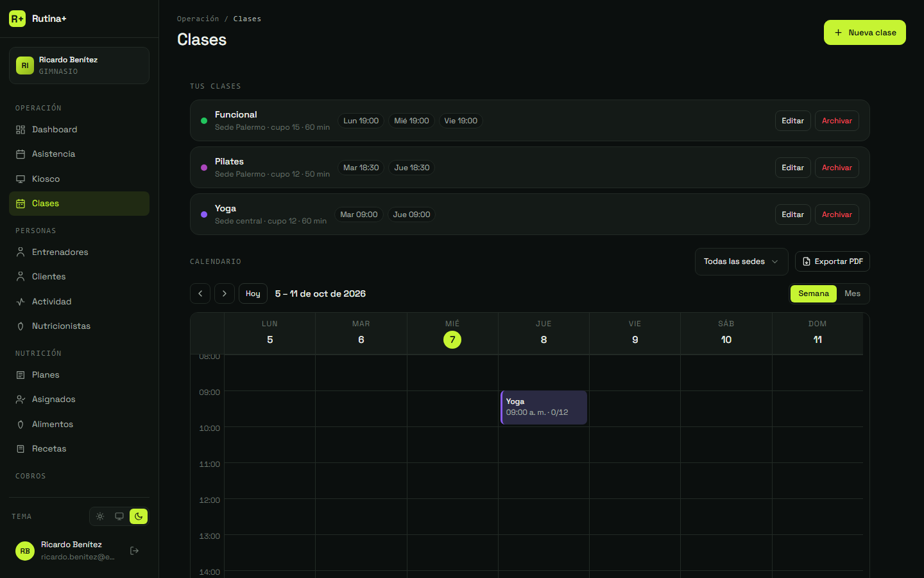The image size is (924, 578).
Task: Click the Lun 19:00 schedule chip
Action: [x=361, y=121]
